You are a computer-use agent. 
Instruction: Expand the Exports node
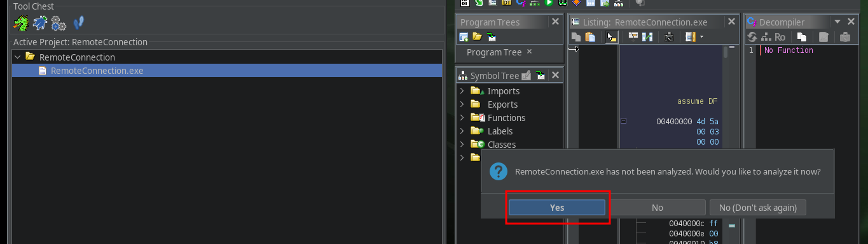pyautogui.click(x=462, y=104)
